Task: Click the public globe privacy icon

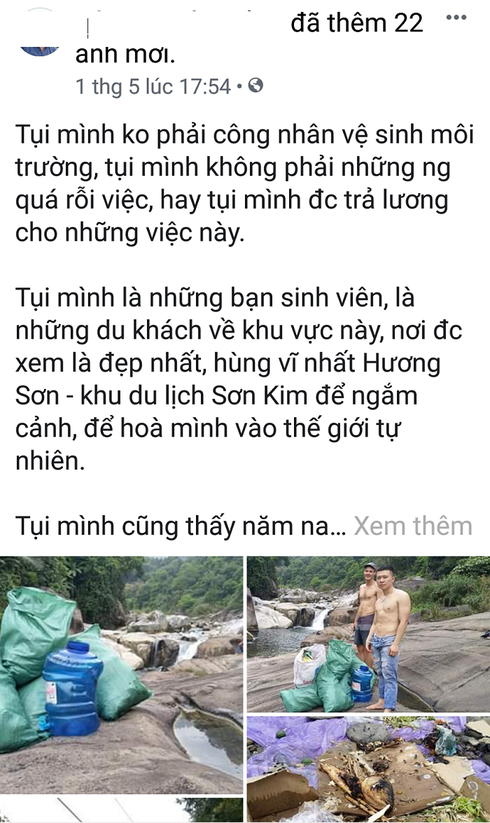Action: 255,85
